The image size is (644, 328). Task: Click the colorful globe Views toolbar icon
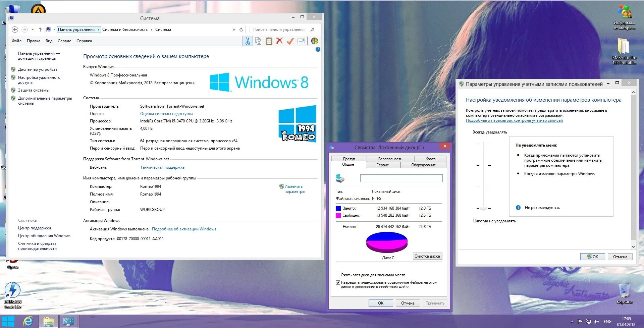pos(315,41)
